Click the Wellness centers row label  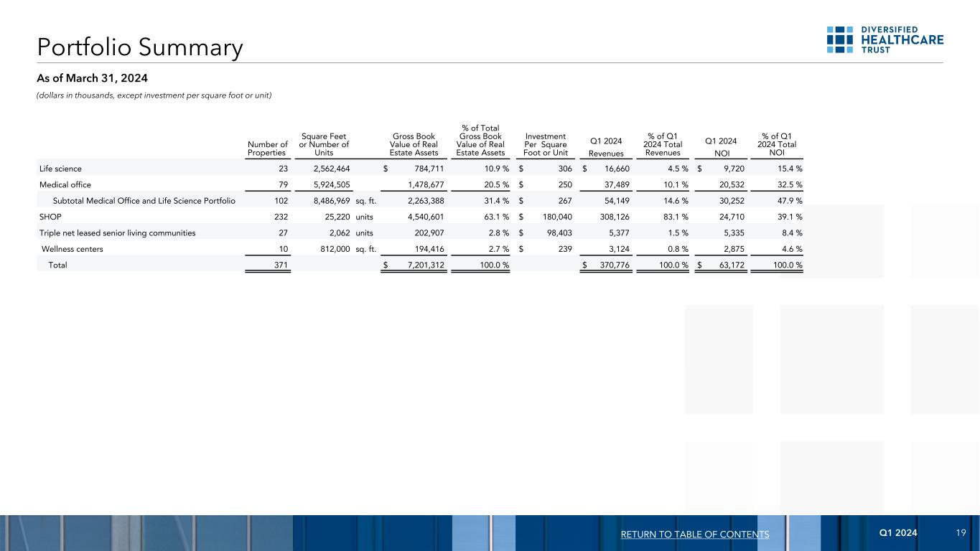tap(72, 249)
